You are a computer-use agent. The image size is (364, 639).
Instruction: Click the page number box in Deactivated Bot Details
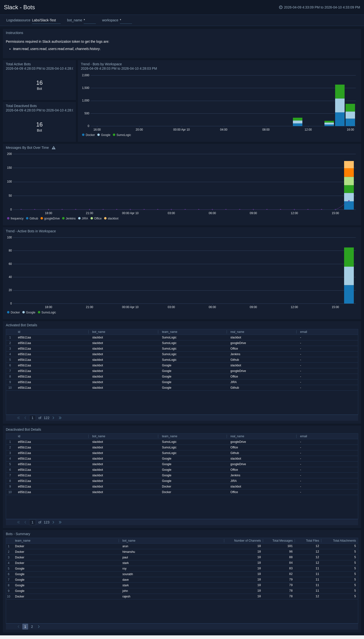click(x=33, y=522)
